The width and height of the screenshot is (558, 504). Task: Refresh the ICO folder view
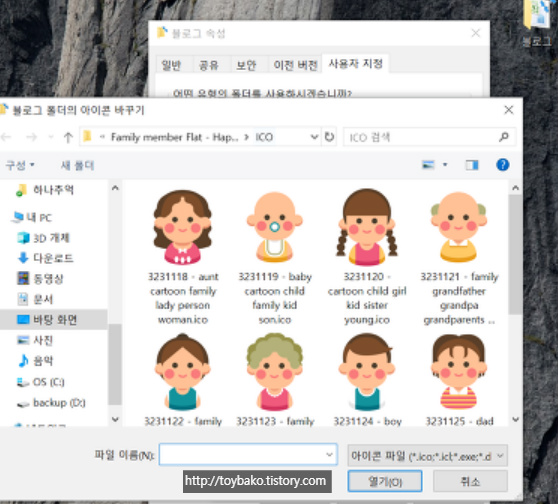[x=330, y=137]
